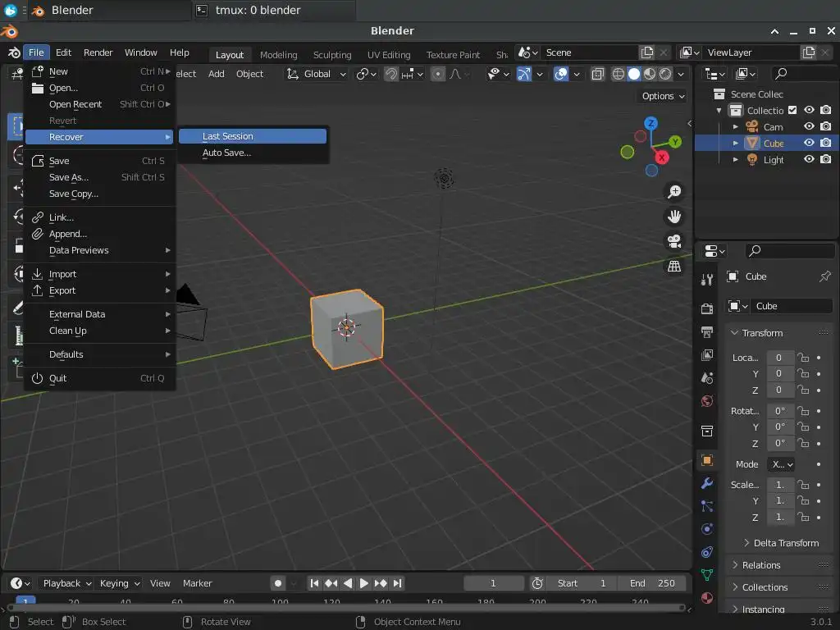
Task: Hide Cam object with eye icon
Action: point(809,126)
